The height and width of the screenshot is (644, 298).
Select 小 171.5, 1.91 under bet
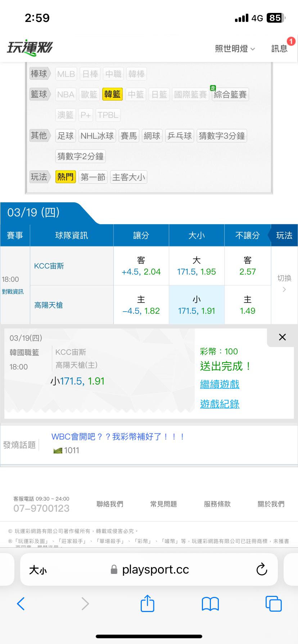[197, 305]
